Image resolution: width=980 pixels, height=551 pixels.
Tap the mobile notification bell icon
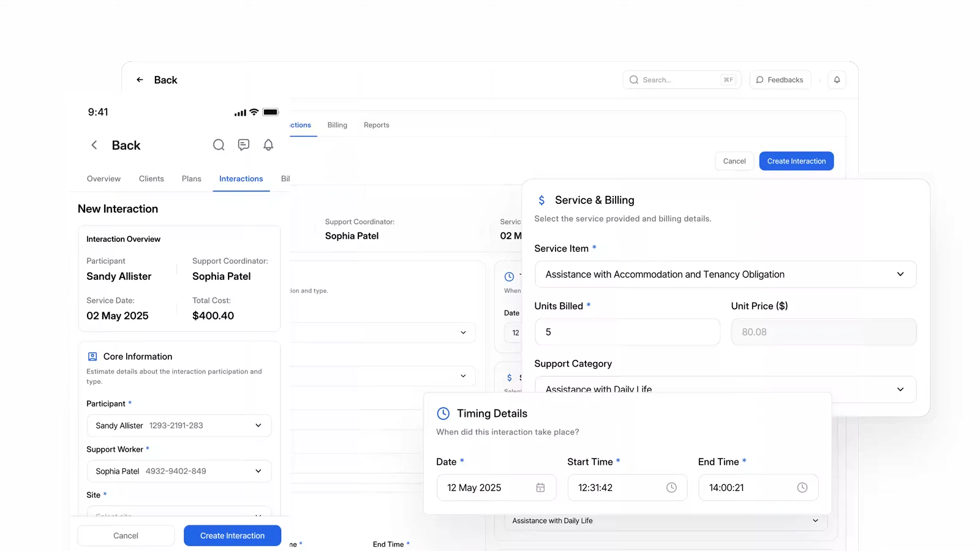268,145
